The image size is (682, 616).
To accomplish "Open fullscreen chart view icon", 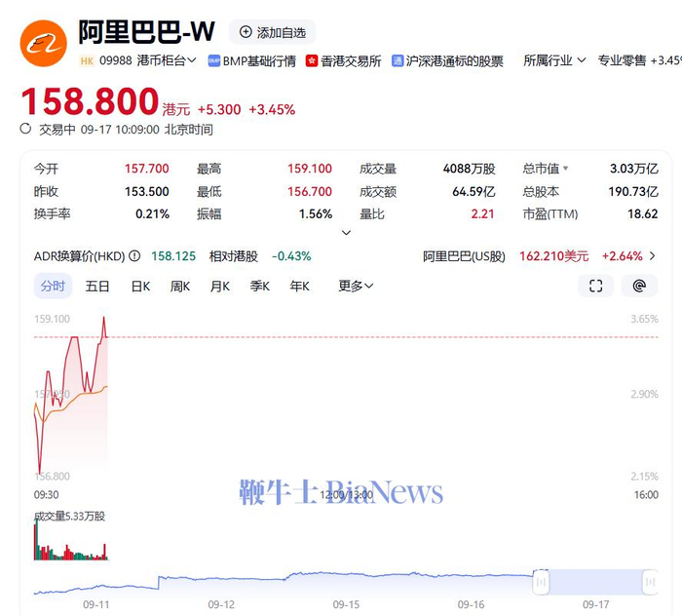I will click(x=596, y=286).
